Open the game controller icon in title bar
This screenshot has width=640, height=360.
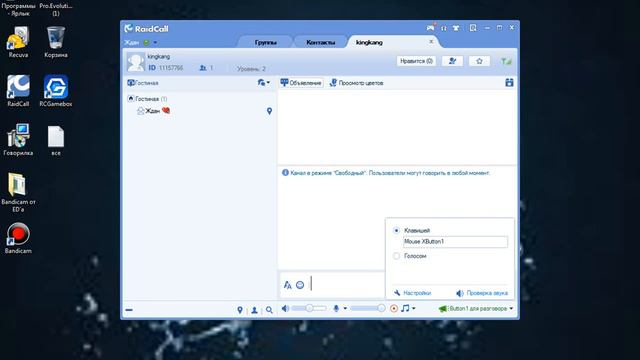(430, 28)
